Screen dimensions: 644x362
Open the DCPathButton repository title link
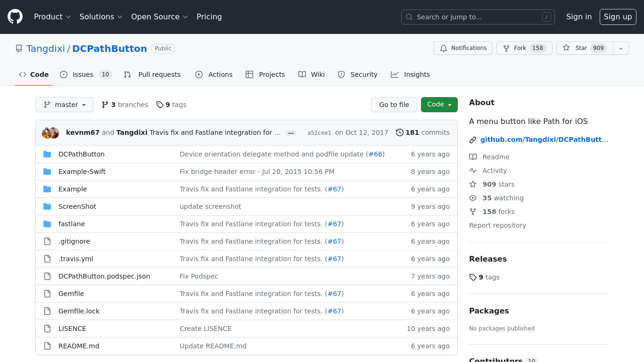[x=110, y=49]
